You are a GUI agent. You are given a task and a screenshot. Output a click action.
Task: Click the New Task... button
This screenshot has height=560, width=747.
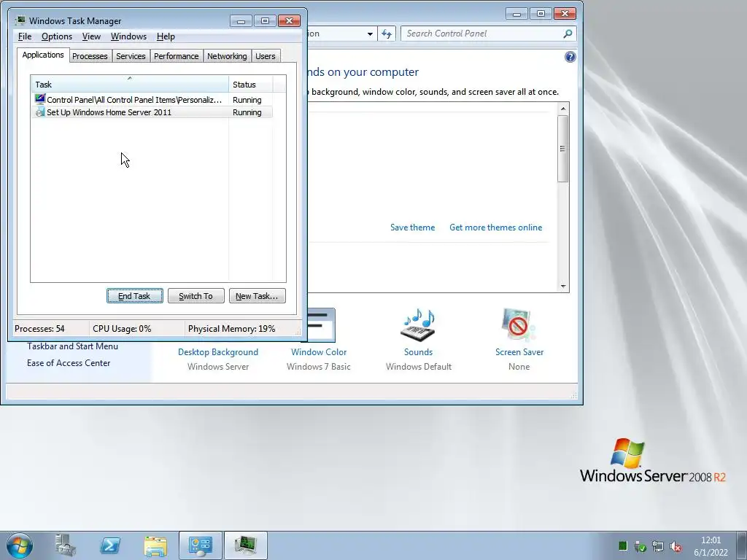click(258, 296)
